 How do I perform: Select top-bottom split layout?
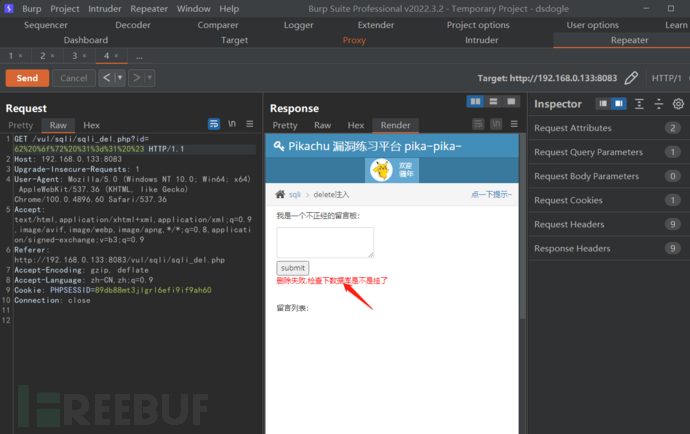click(x=493, y=102)
